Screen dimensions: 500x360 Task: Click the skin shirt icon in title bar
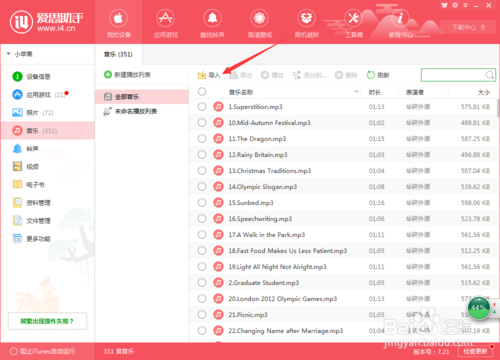pos(444,5)
